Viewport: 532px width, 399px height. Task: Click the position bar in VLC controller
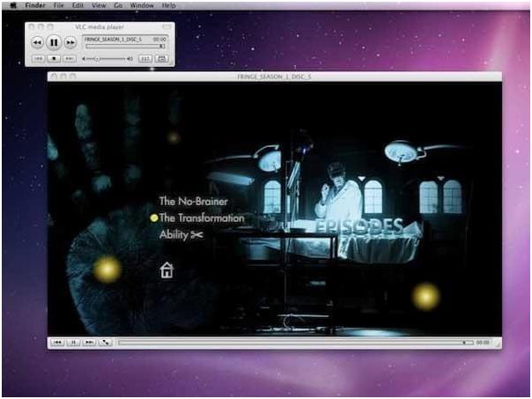click(123, 46)
